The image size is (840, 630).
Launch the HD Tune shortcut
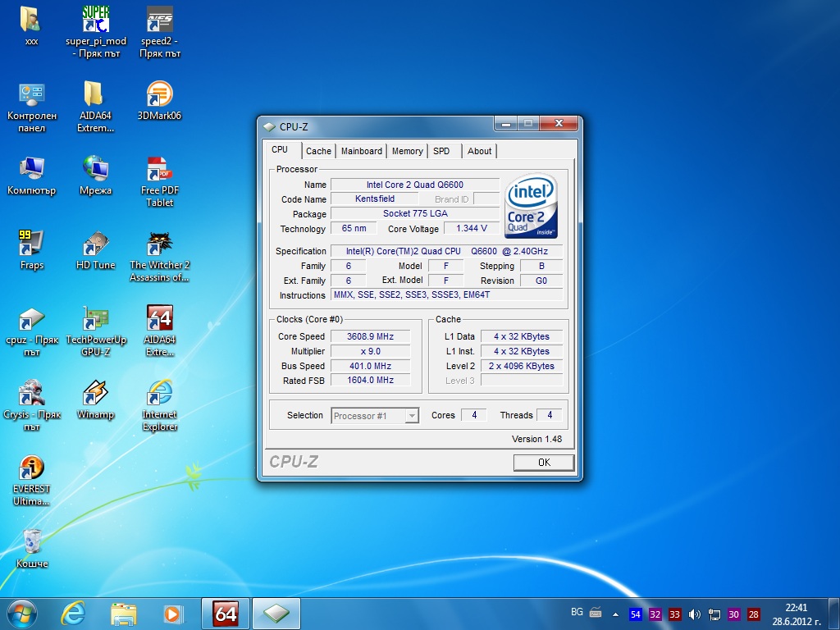pyautogui.click(x=95, y=249)
